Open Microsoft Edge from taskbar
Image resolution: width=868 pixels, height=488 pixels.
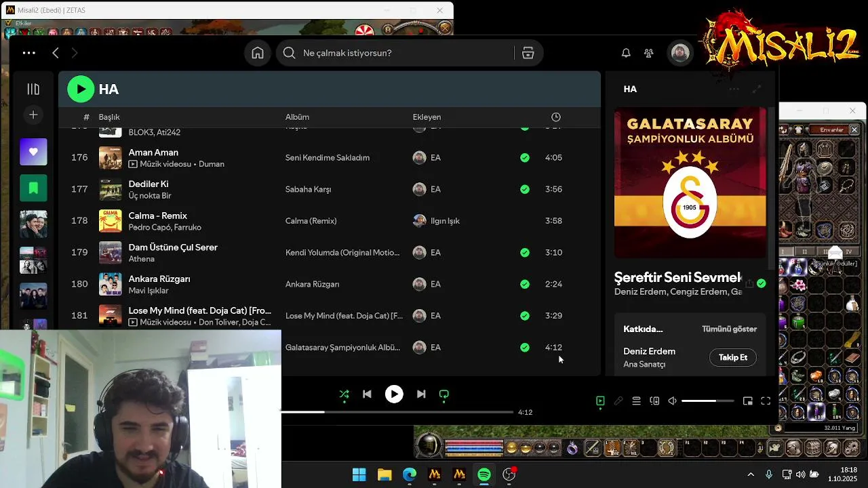tap(410, 474)
